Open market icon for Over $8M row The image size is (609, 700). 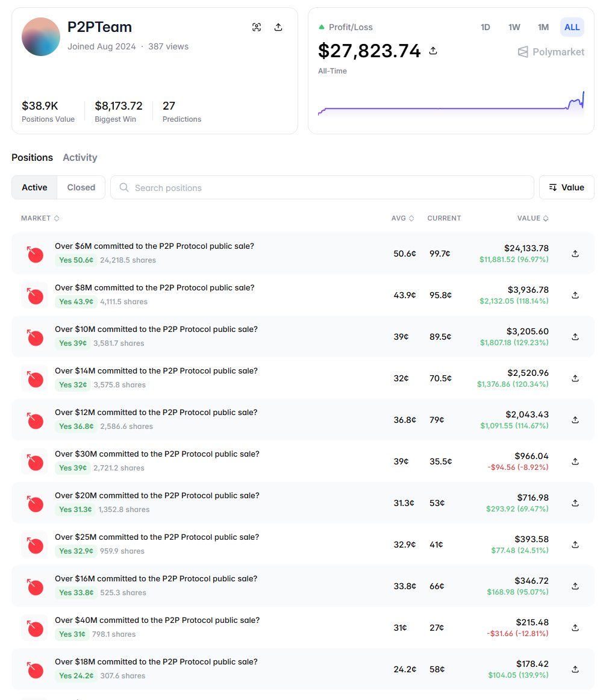tap(34, 295)
